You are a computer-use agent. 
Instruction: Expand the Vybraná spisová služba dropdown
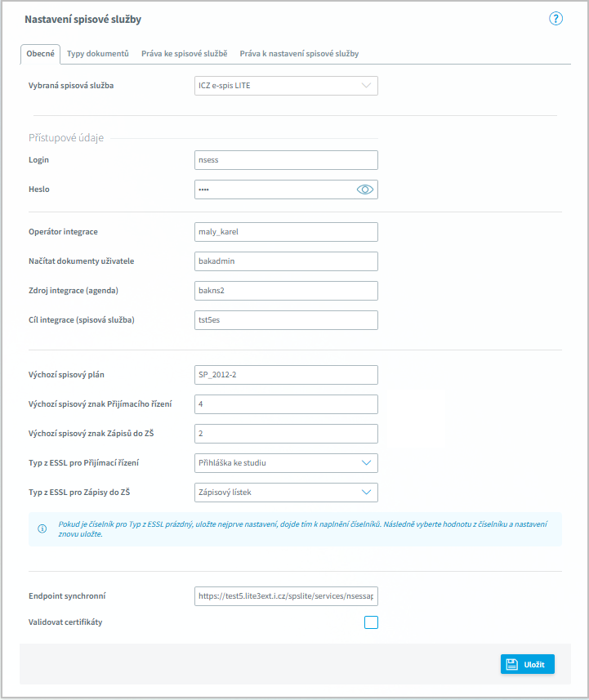[286, 85]
